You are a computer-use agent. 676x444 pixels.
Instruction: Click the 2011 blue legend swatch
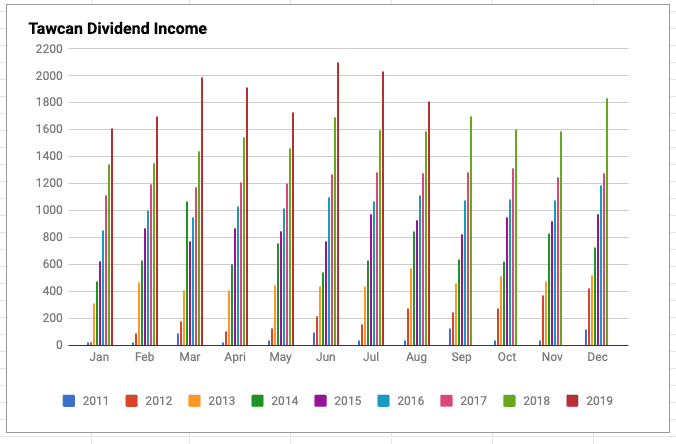pyautogui.click(x=69, y=401)
